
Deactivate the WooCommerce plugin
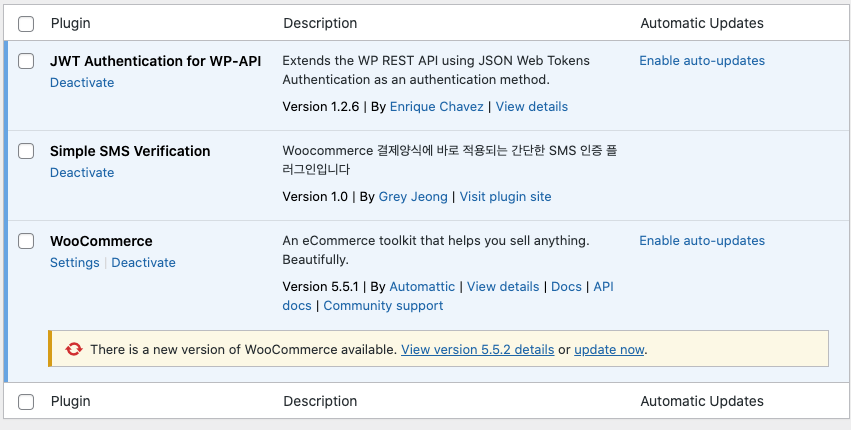(x=143, y=263)
